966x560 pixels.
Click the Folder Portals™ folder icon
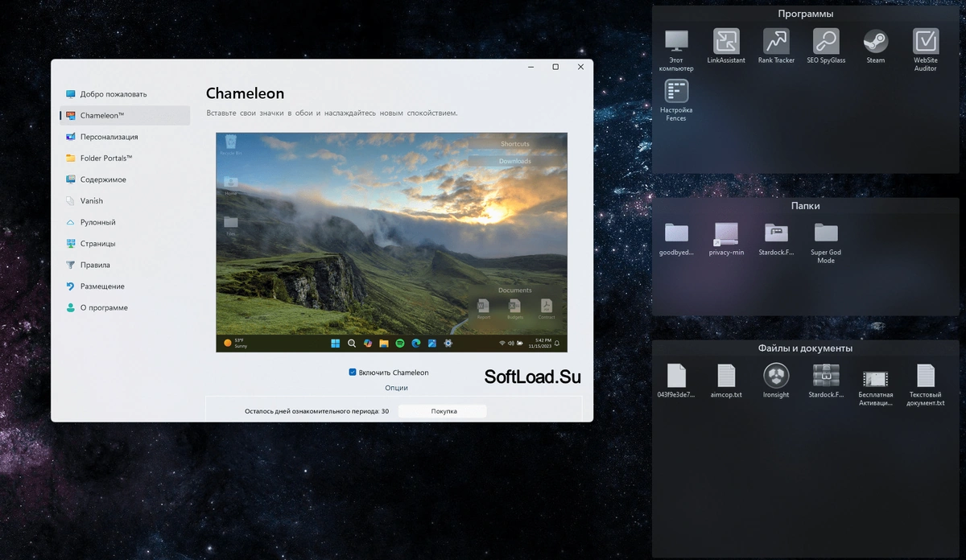pyautogui.click(x=71, y=159)
